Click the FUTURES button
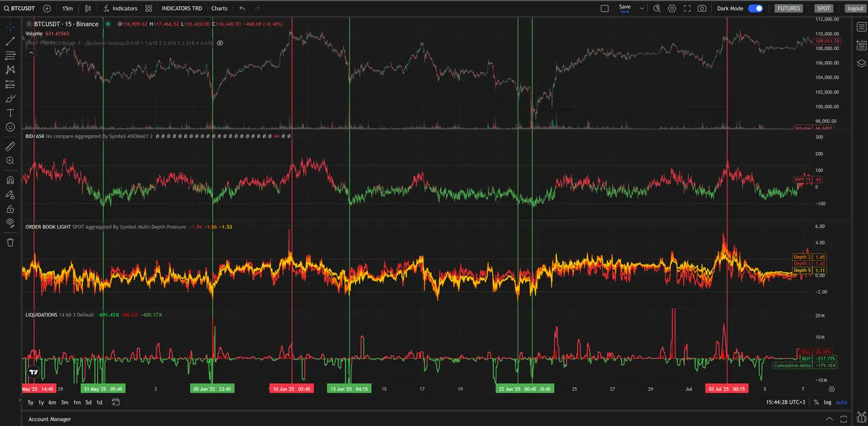 click(x=789, y=9)
